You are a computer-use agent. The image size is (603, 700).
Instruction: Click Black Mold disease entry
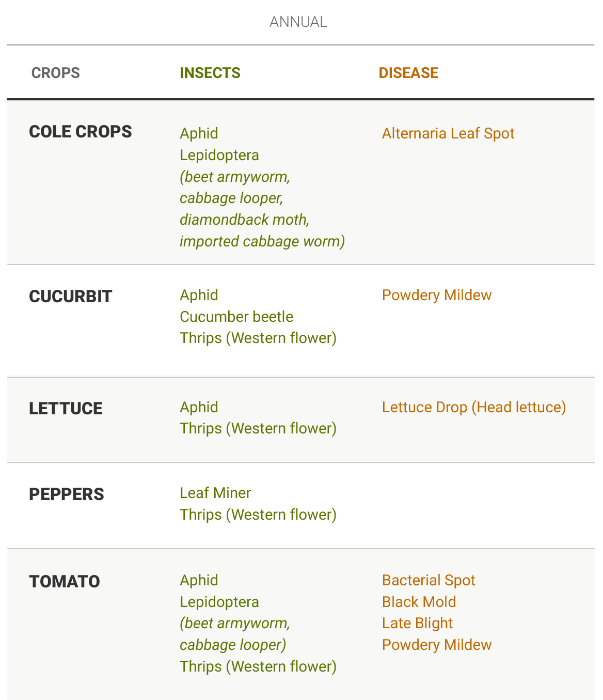pyautogui.click(x=419, y=602)
